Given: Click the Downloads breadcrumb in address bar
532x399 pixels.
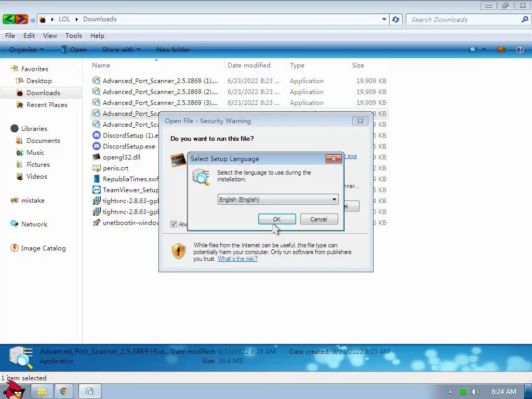Looking at the screenshot, I should tap(100, 19).
